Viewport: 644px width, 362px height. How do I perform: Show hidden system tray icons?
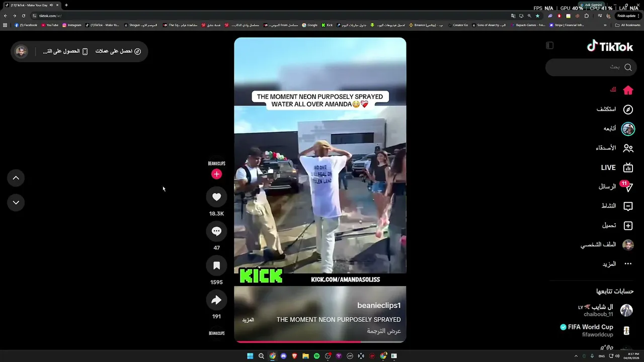576,356
